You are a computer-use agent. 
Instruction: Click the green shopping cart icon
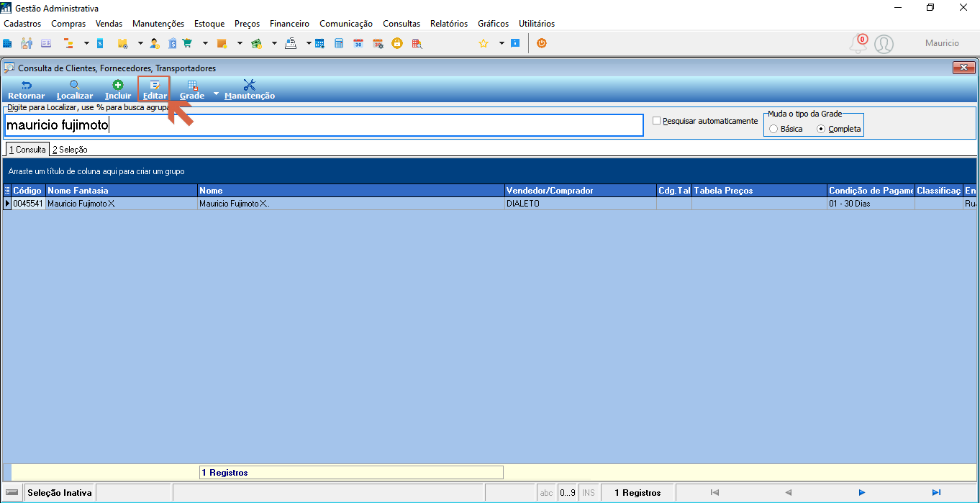click(188, 43)
